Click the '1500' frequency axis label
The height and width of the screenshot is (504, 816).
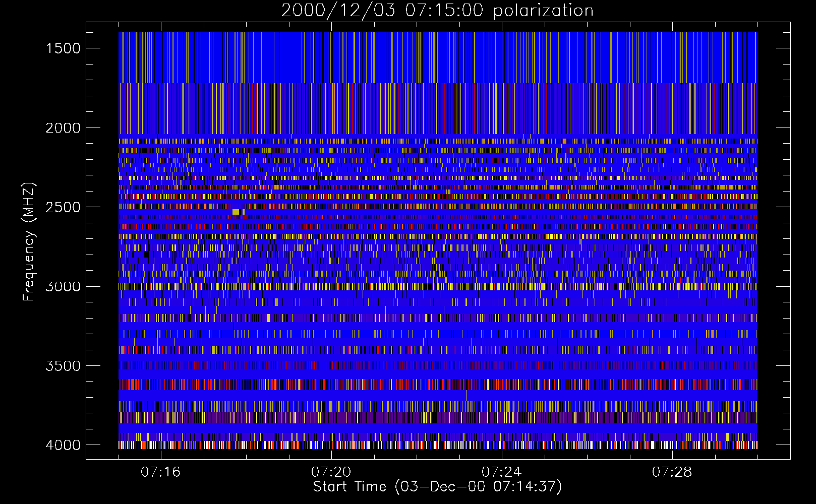[63, 48]
